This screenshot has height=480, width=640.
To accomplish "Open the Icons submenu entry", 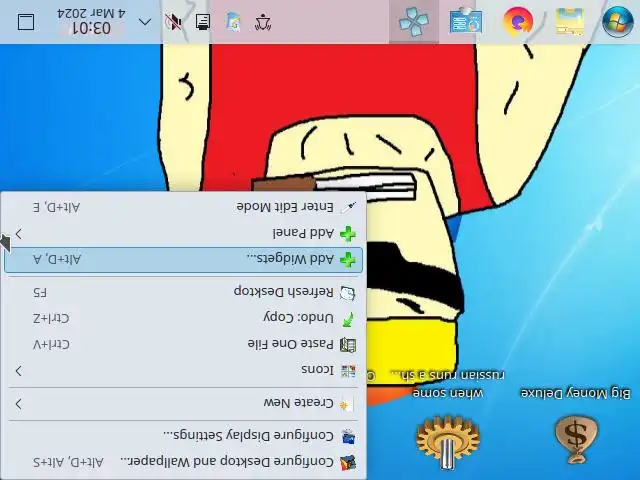I will click(183, 371).
